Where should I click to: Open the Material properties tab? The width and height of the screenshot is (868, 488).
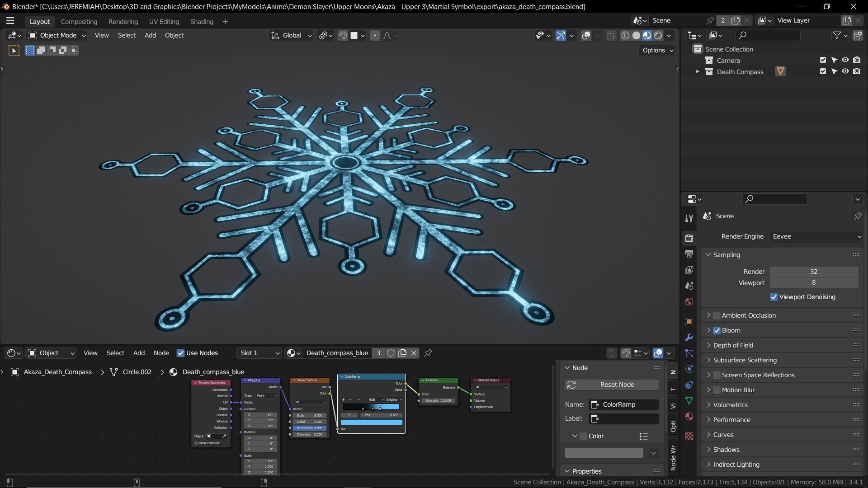tap(689, 416)
